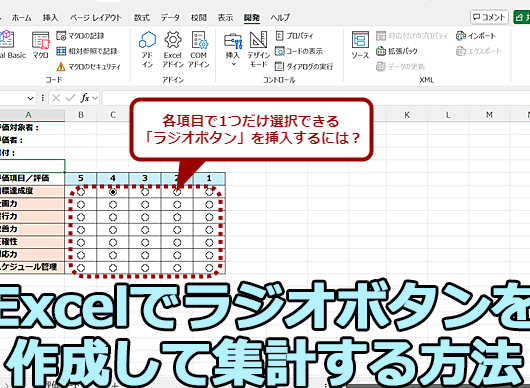
Task: Select radio button 1 in 実行力 row
Action: pyautogui.click(x=209, y=217)
